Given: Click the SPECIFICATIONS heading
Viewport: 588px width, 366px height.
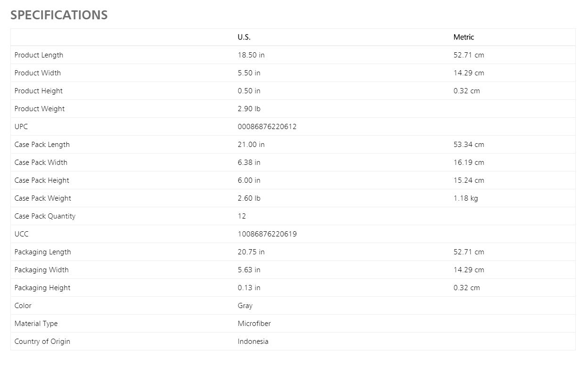Looking at the screenshot, I should coord(59,15).
